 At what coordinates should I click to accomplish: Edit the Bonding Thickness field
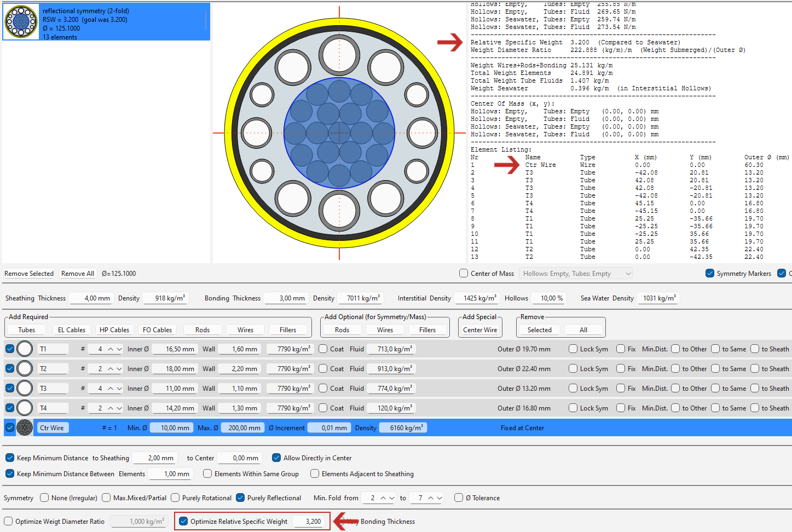pos(286,298)
